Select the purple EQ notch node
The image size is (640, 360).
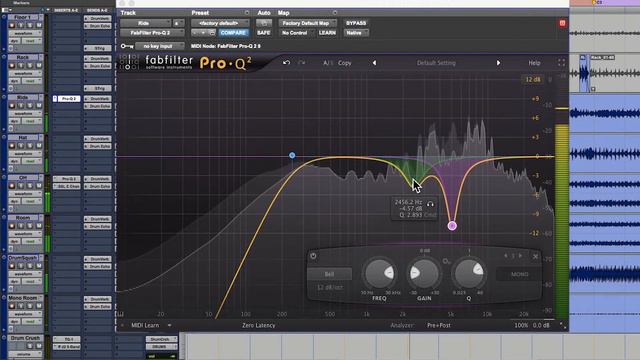point(452,226)
